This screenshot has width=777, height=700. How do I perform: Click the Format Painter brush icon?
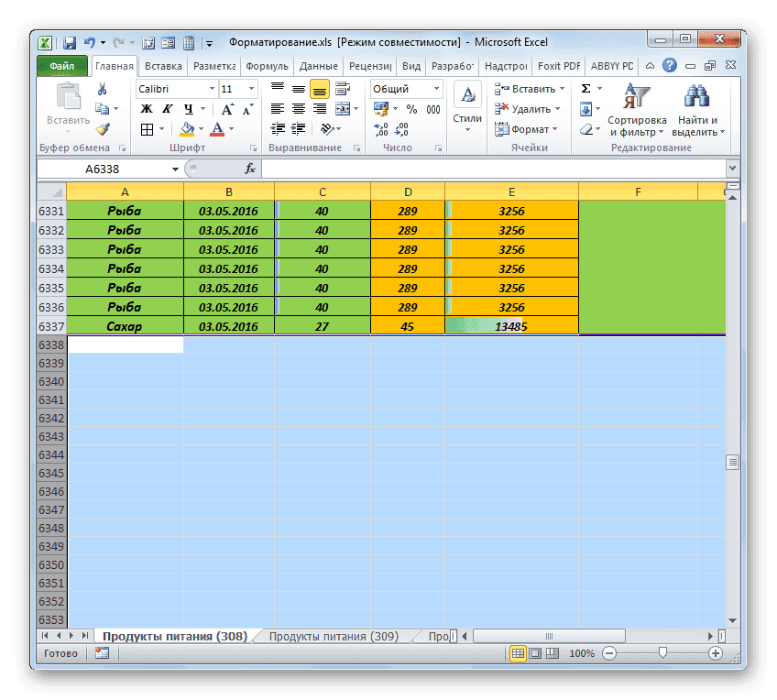pyautogui.click(x=102, y=131)
